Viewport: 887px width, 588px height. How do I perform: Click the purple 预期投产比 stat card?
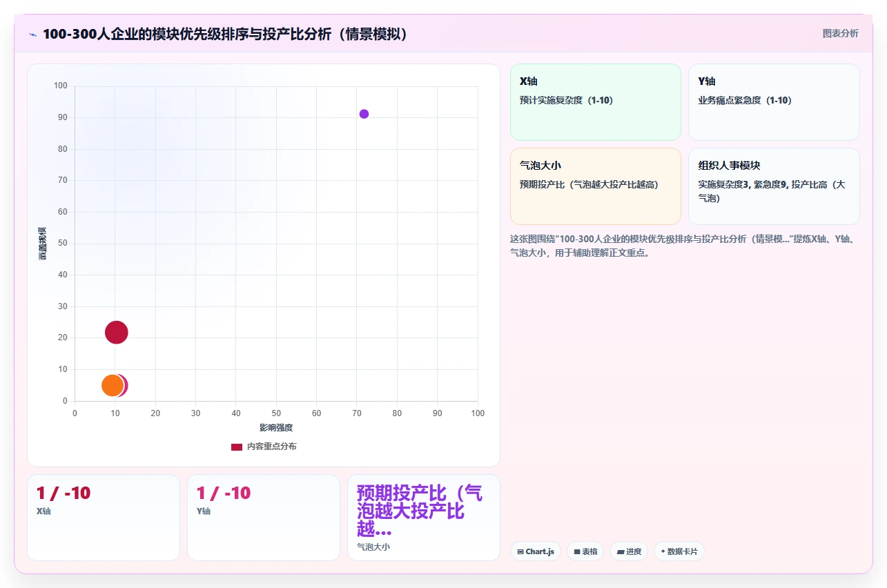tap(424, 518)
